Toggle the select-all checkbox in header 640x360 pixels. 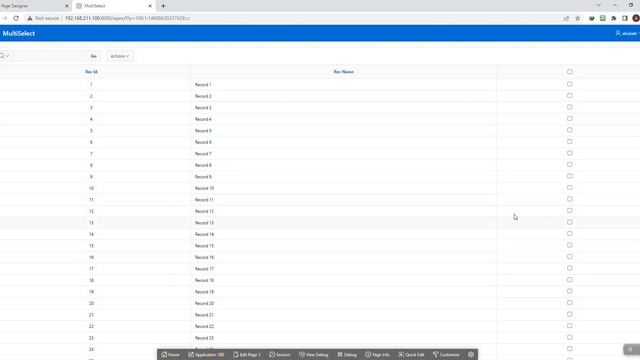click(x=569, y=71)
